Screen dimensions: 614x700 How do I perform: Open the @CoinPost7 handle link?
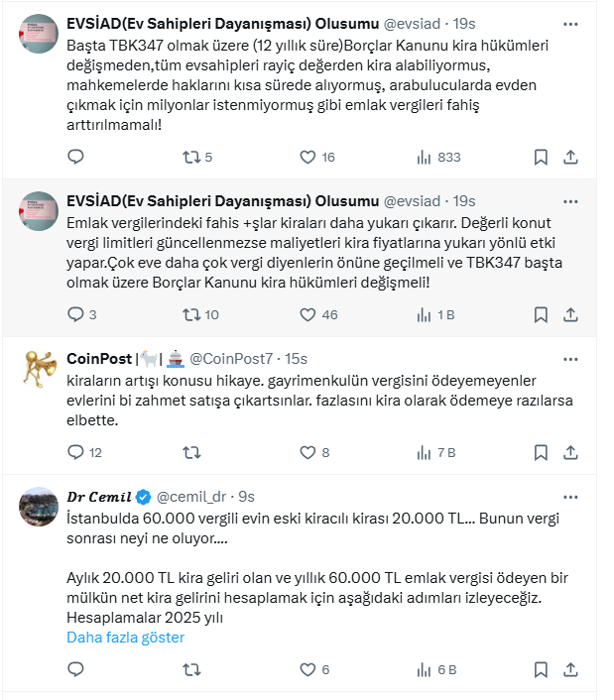click(x=231, y=358)
